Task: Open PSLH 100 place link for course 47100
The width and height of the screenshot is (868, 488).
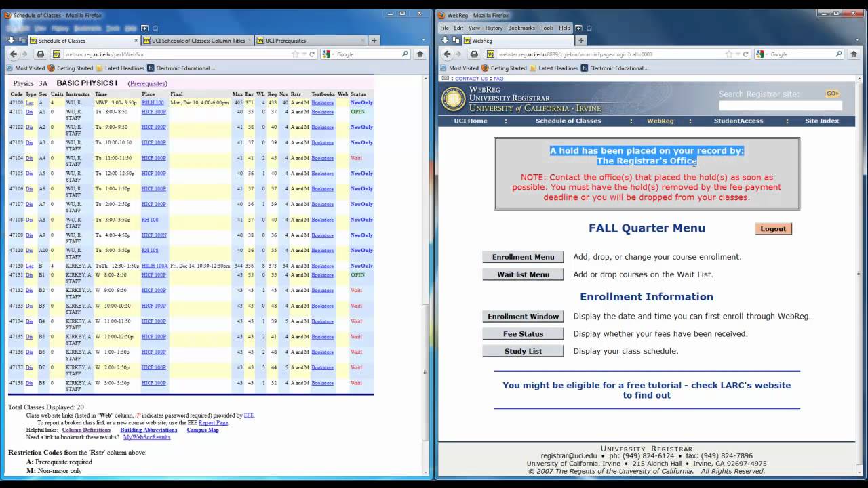Action: point(153,102)
